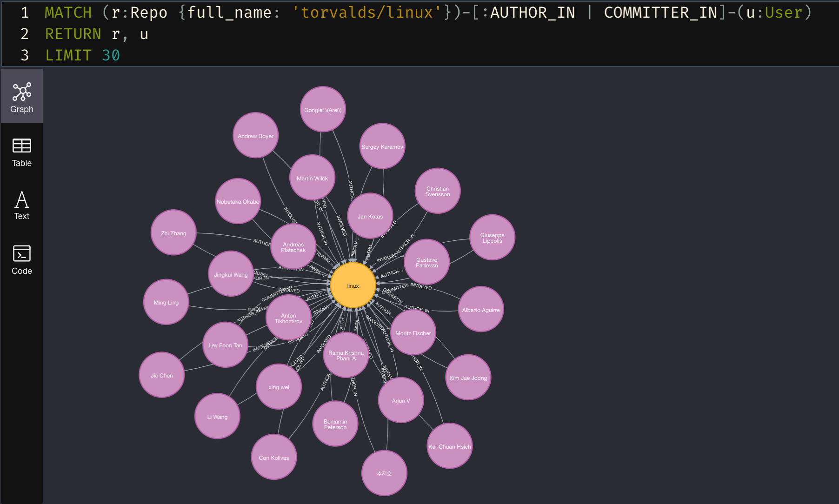Select the Moritz Fischer node
Image resolution: width=839 pixels, height=504 pixels.
[x=413, y=332]
